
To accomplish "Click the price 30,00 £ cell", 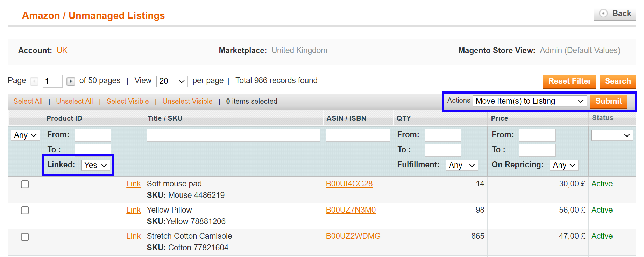I will [x=572, y=184].
